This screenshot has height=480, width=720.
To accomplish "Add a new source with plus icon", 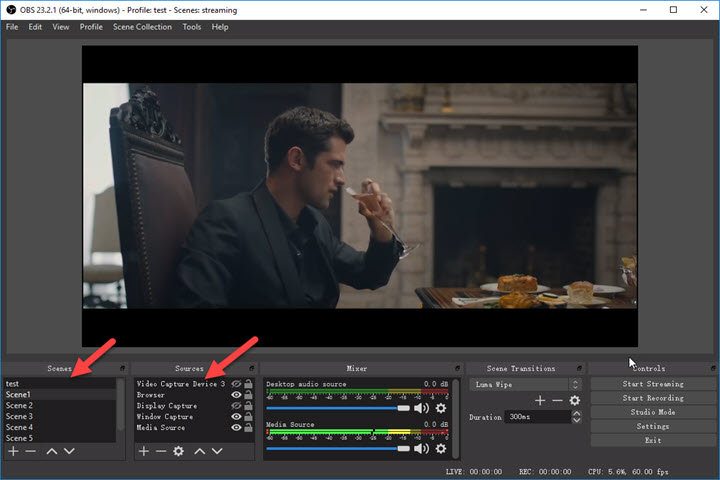I will click(144, 451).
